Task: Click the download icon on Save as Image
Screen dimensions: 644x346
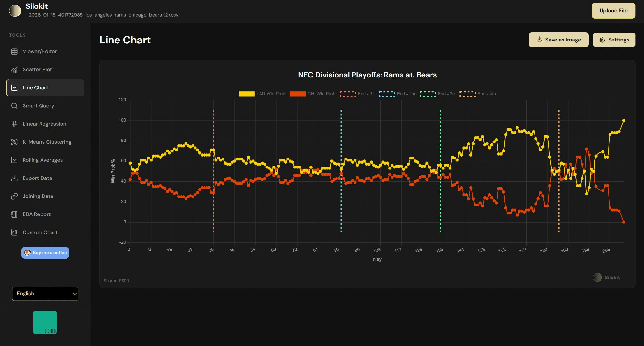Action: pyautogui.click(x=539, y=39)
